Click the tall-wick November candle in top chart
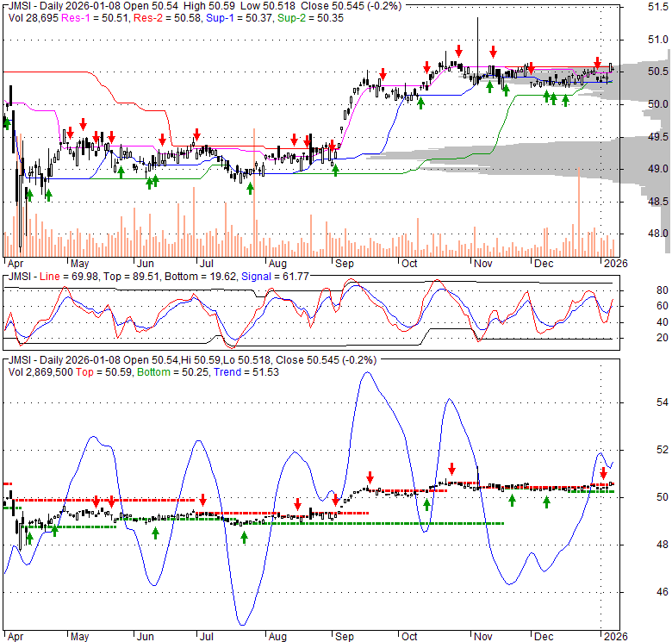Viewport: 672px width, 642px height. (x=477, y=49)
